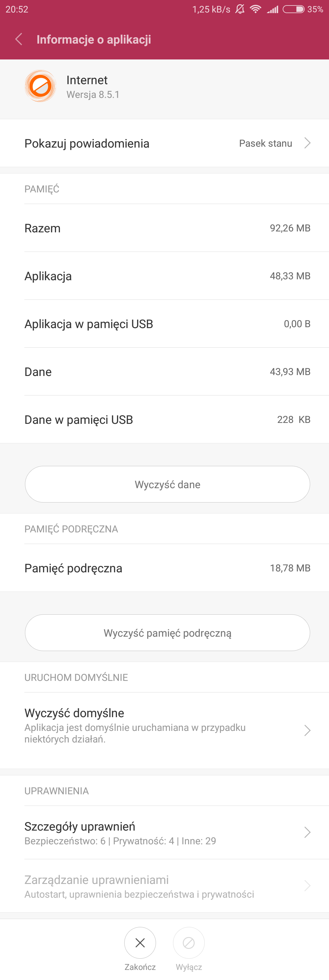Tap the Wi-Fi status icon

(x=255, y=9)
